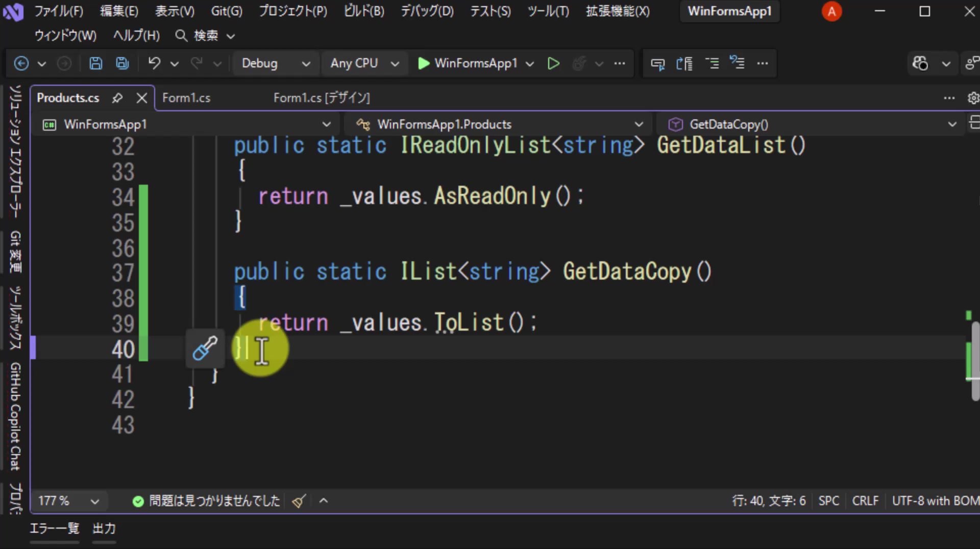Open the ソリューション エクスプローラー side tab

coord(16,152)
